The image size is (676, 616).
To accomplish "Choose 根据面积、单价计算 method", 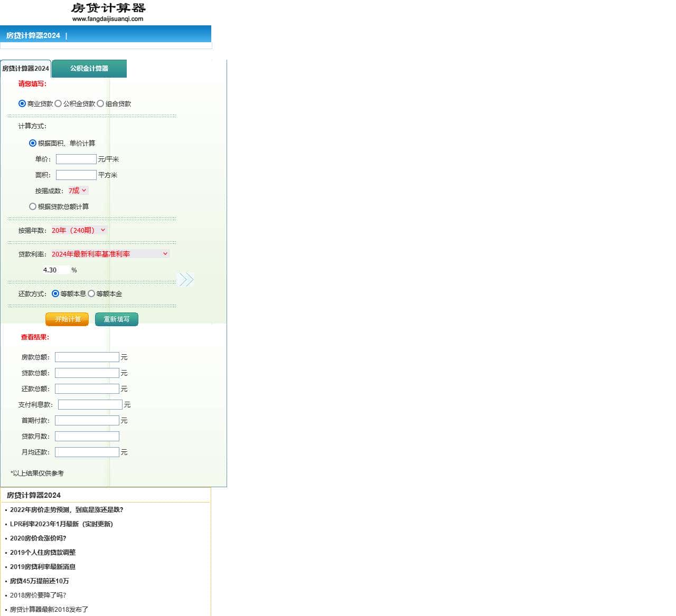I will [x=33, y=143].
